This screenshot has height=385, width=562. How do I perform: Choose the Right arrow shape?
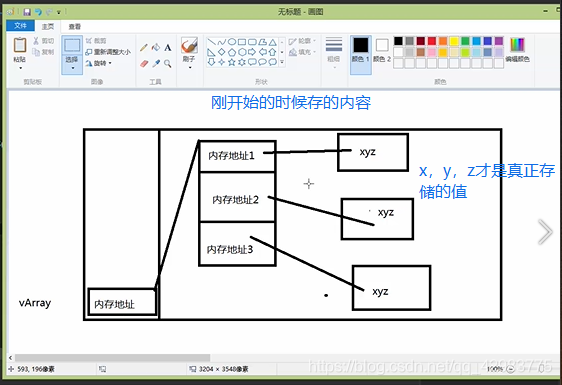[x=252, y=52]
